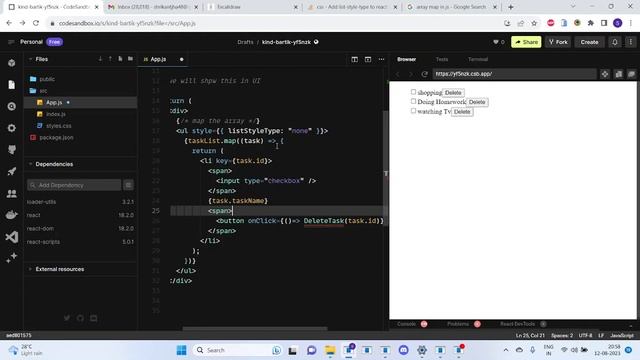640x360 pixels.
Task: Click the new folder icon in Files header
Action: click(x=130, y=59)
